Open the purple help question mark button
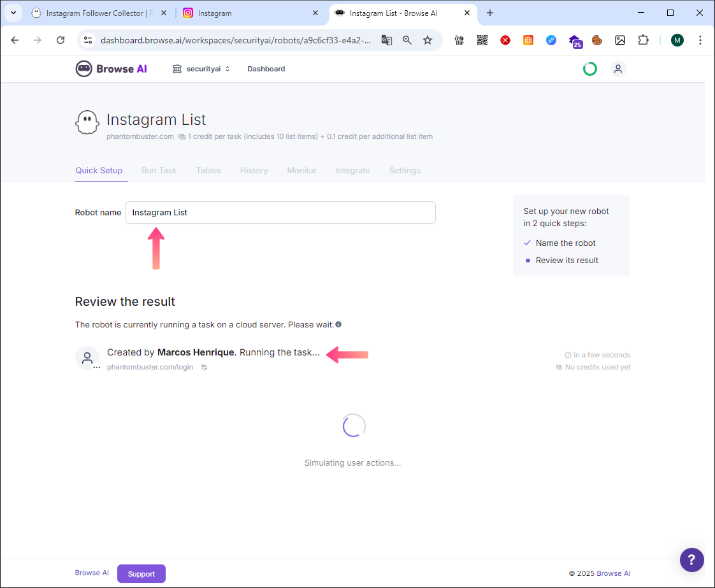Image resolution: width=715 pixels, height=588 pixels. (692, 560)
